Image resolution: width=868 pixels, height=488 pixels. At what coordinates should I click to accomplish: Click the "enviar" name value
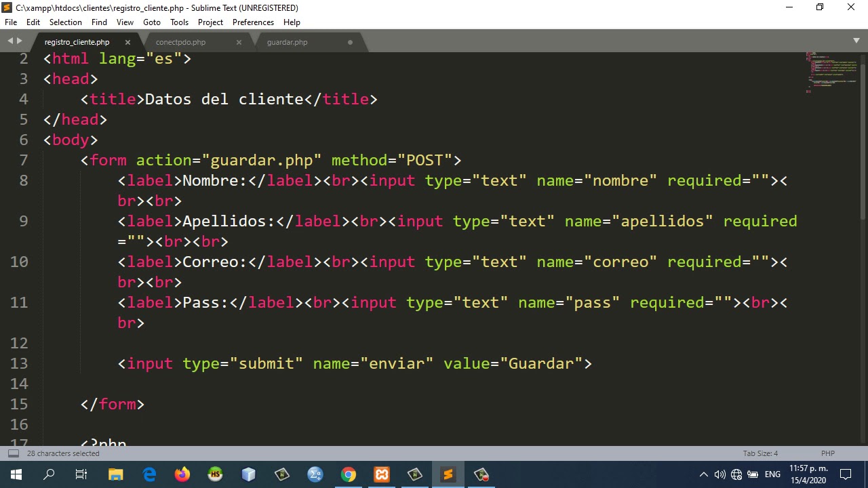pos(397,363)
